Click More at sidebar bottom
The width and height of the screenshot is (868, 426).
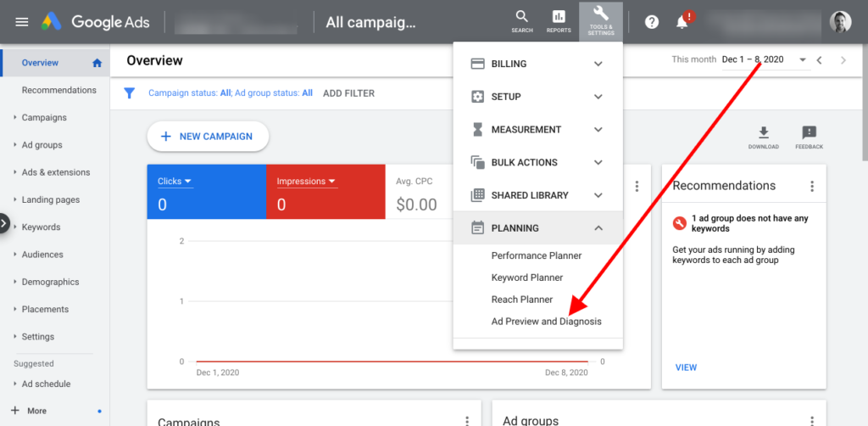point(36,411)
